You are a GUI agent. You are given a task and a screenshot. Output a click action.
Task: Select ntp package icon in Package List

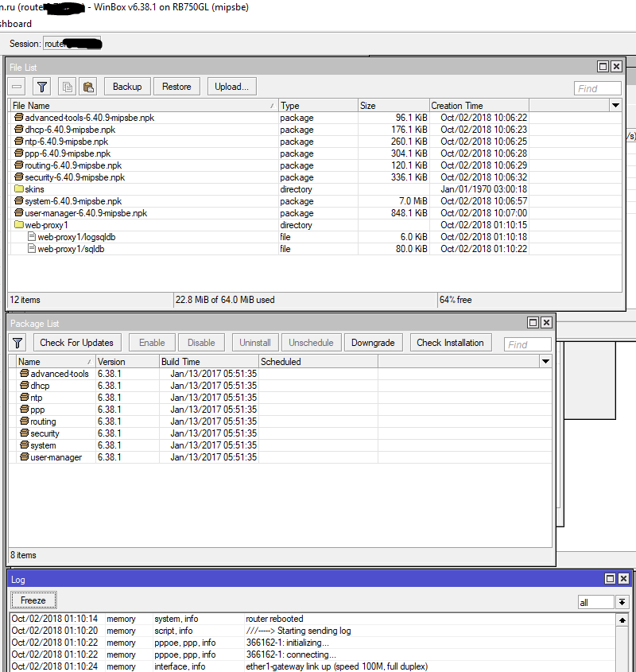click(25, 398)
